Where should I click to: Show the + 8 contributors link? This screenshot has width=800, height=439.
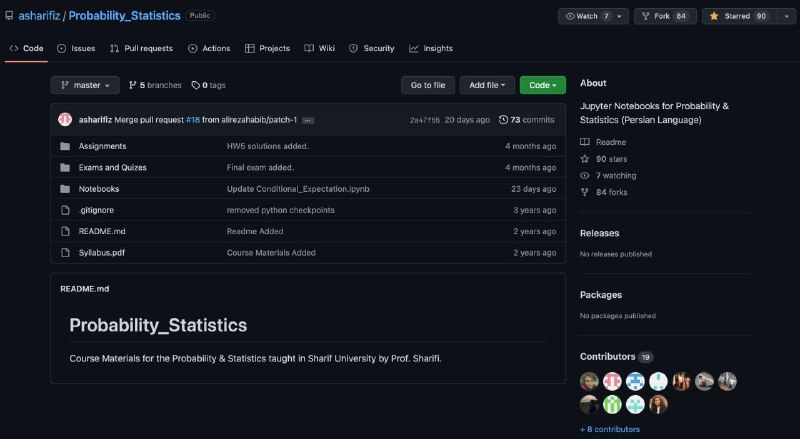(x=610, y=429)
